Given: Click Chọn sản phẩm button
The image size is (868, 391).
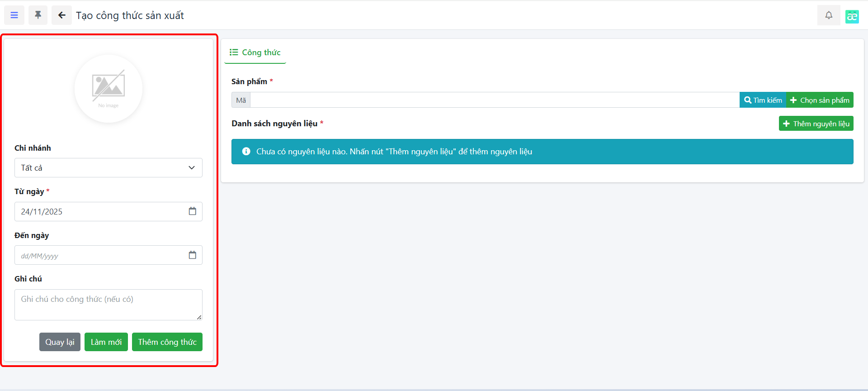Looking at the screenshot, I should tap(820, 100).
